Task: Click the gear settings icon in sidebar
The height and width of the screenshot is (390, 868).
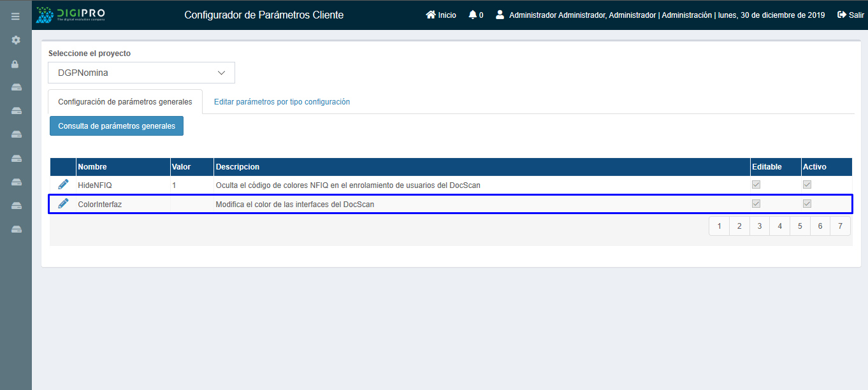Action: point(15,40)
